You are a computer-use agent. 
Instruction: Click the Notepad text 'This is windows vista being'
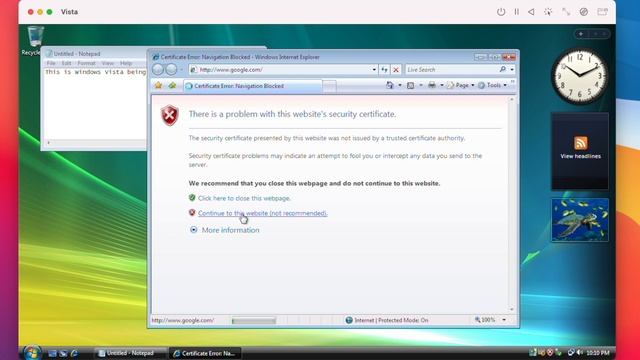pos(96,72)
